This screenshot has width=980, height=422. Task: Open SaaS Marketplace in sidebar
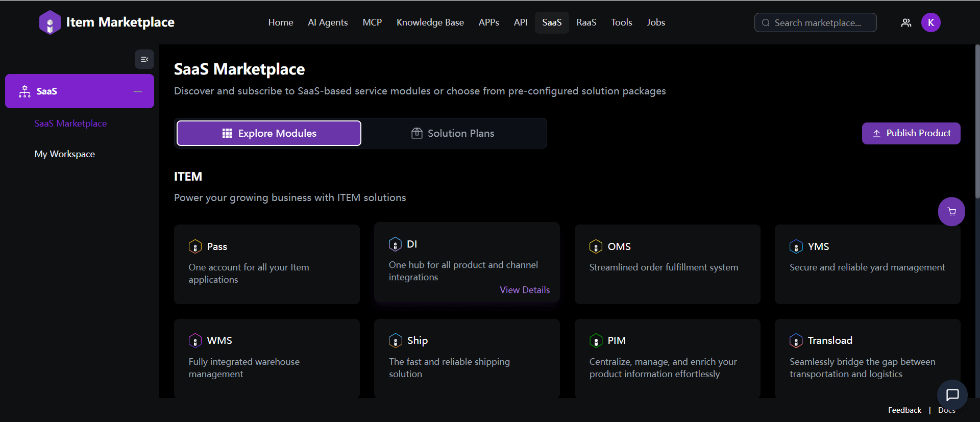coord(70,123)
